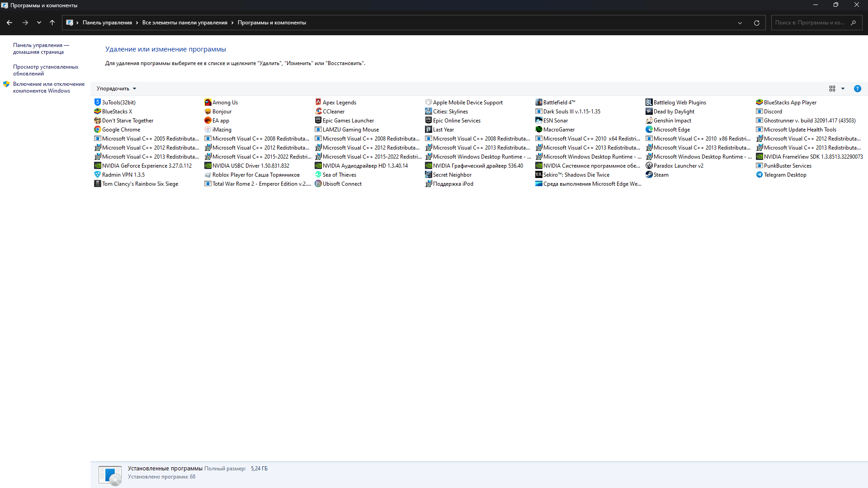
Task: Open the Упорядочить dropdown menu
Action: [x=116, y=89]
